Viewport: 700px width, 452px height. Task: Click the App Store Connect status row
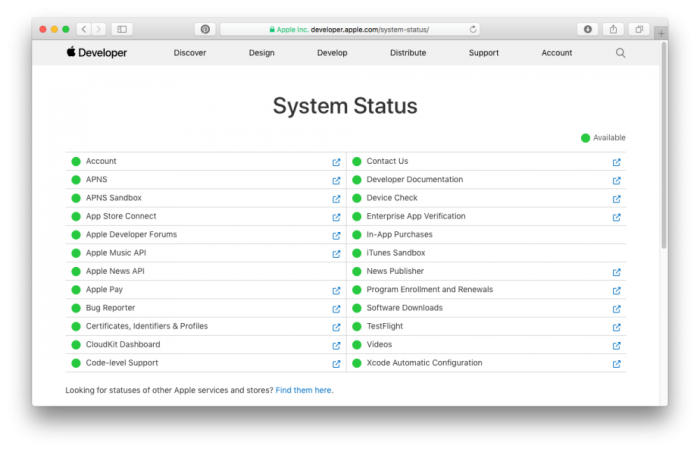click(206, 216)
